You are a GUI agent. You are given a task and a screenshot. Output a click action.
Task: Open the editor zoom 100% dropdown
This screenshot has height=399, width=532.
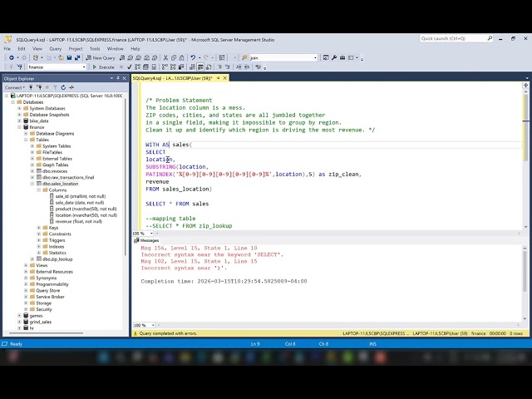[151, 234]
